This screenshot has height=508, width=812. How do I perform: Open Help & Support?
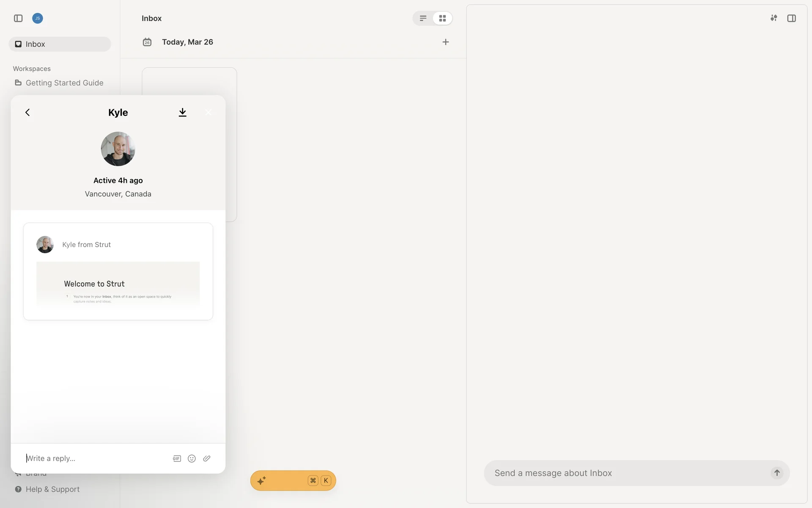click(52, 489)
